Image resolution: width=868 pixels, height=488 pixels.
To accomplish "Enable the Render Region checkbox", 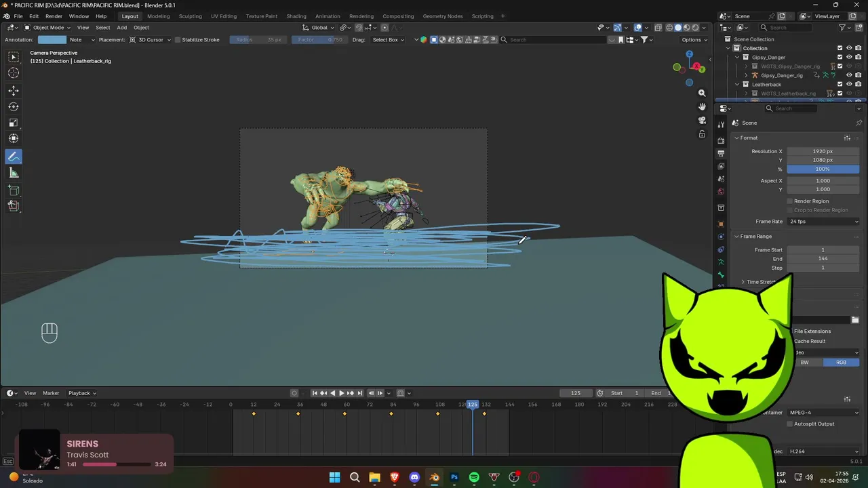I will pyautogui.click(x=790, y=201).
